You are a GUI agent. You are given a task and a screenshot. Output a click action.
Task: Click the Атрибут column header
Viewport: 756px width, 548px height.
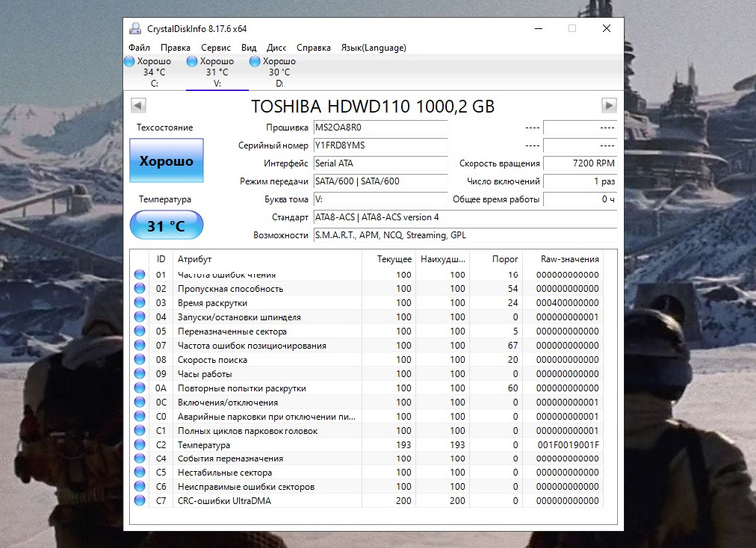tap(268, 259)
